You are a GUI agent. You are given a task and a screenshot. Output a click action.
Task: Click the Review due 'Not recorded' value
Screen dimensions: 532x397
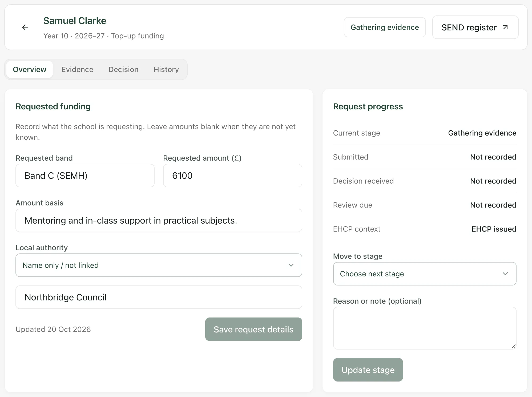[x=493, y=205]
